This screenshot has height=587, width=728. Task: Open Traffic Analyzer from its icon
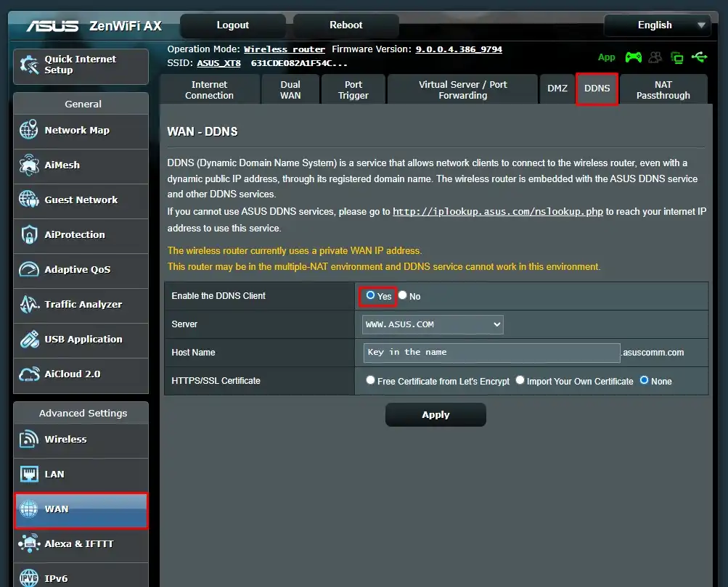coord(29,305)
